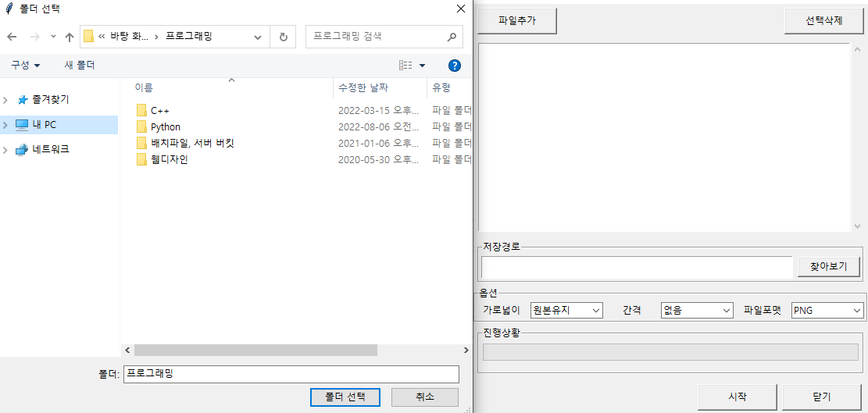Expand the 즐겨찾기 tree node
This screenshot has width=868, height=413.
click(5, 101)
